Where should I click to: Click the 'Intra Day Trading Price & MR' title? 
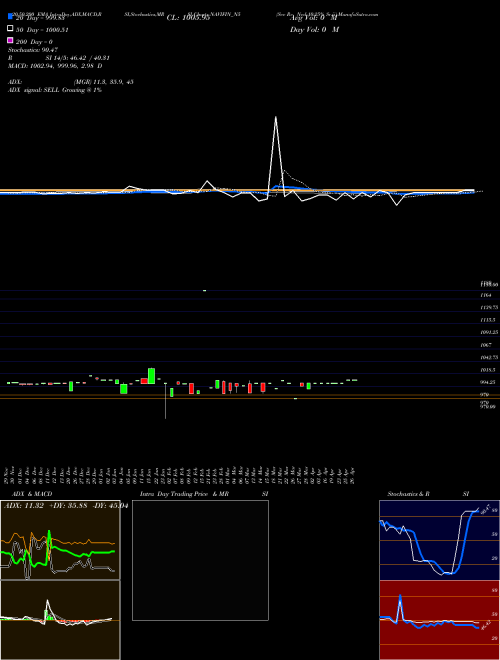(184, 494)
